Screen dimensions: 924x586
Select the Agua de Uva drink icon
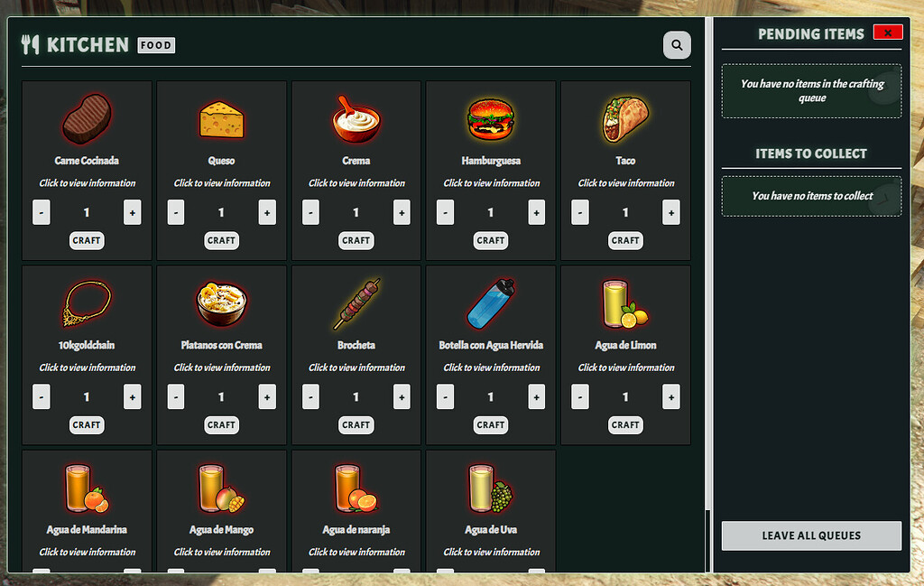[x=490, y=488]
